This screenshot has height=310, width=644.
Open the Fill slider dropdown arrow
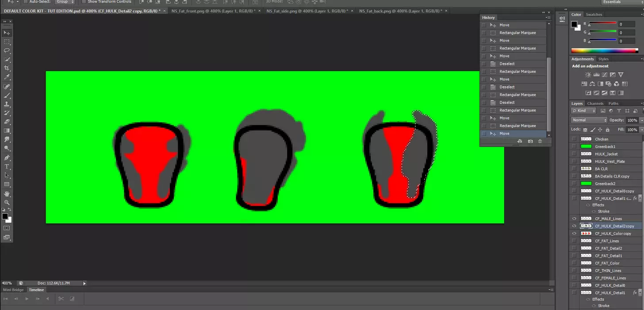(x=641, y=130)
